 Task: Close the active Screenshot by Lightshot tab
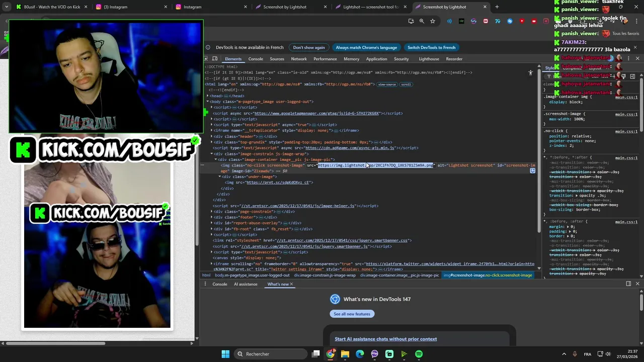485,7
